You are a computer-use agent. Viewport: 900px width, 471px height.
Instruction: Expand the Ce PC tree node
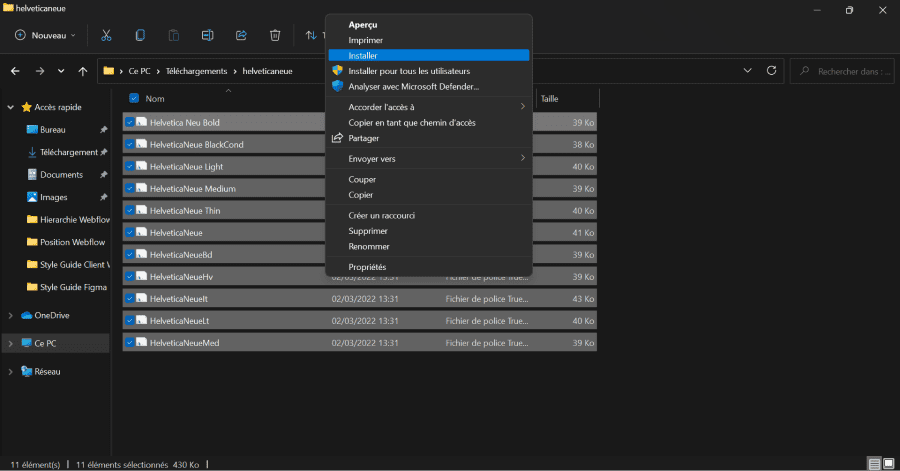click(10, 344)
